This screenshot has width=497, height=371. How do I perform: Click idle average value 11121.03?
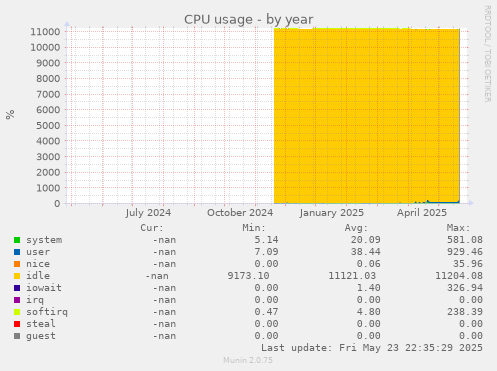(352, 276)
